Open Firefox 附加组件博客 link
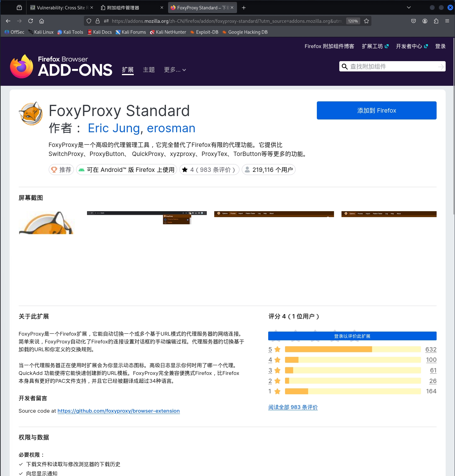 329,46
